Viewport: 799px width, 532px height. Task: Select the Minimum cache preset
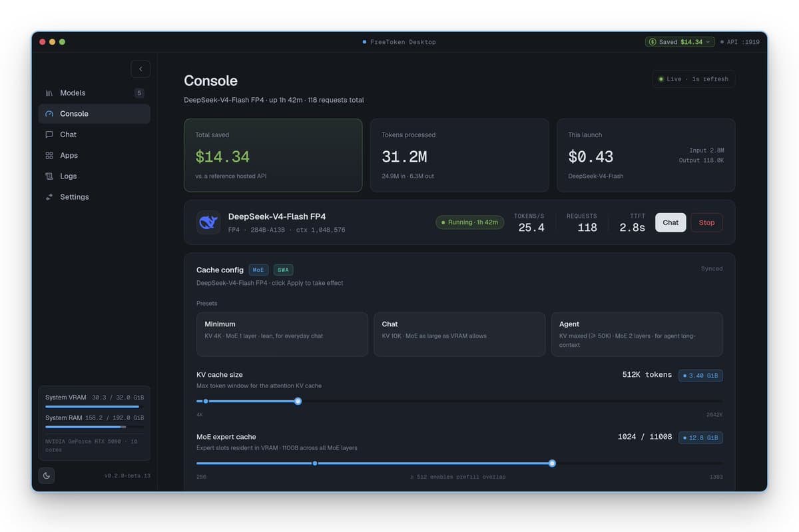pyautogui.click(x=282, y=334)
